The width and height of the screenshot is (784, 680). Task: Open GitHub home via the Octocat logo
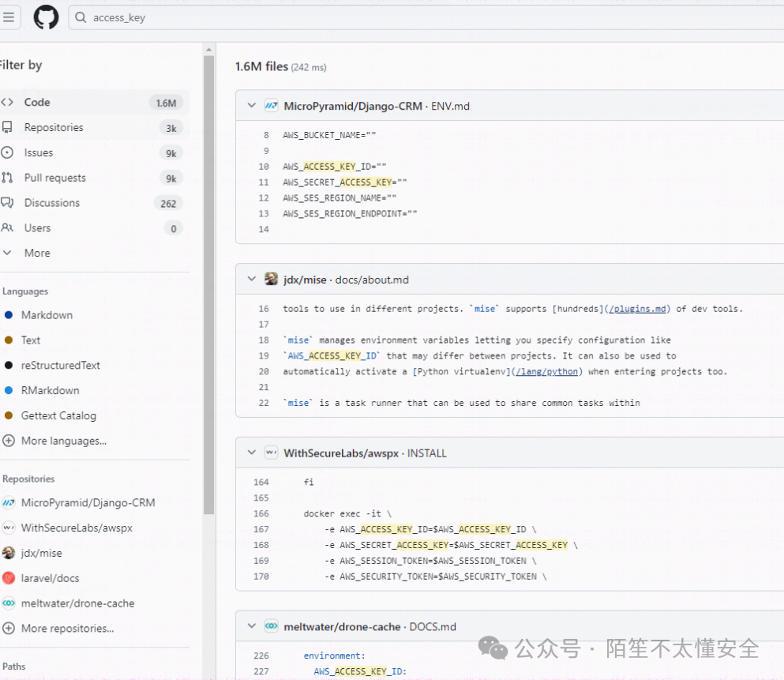tap(45, 17)
